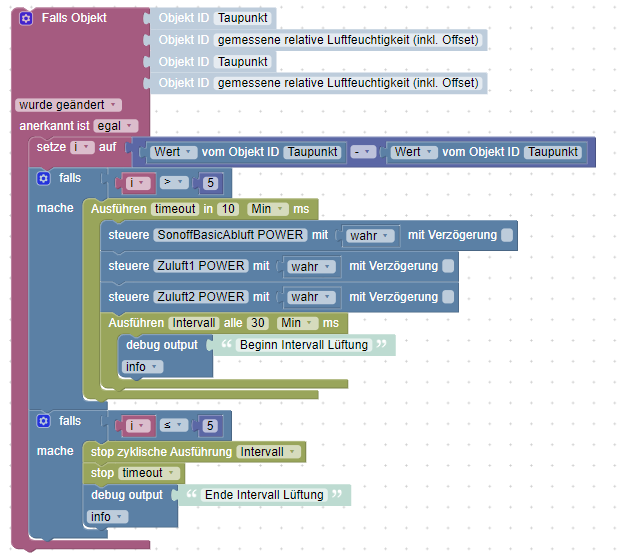Open gear icon on first falls block
The image size is (633, 557).
(43, 178)
